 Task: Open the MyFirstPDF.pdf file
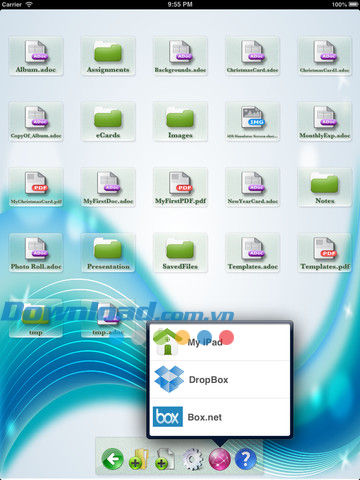180,188
